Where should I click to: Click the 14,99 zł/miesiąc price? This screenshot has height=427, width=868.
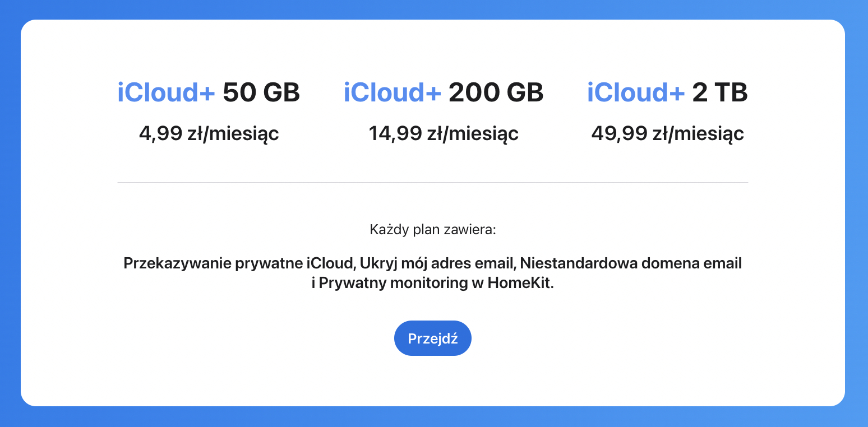pos(443,134)
